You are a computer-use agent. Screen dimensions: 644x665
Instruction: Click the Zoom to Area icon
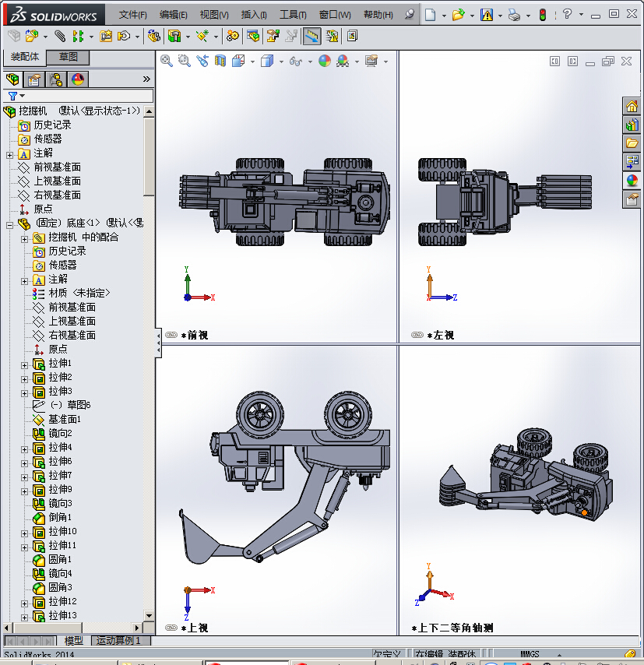pos(184,61)
